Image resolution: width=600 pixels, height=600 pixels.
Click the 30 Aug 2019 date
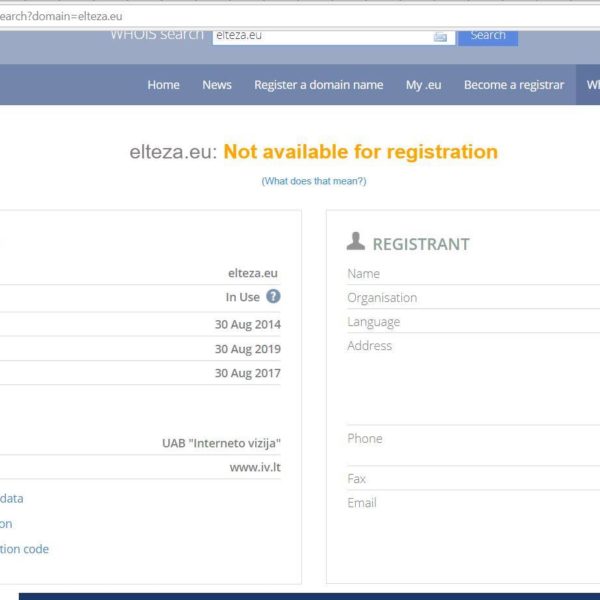247,349
